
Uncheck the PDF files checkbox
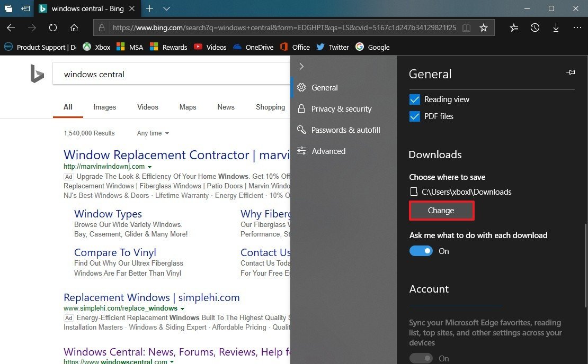415,116
